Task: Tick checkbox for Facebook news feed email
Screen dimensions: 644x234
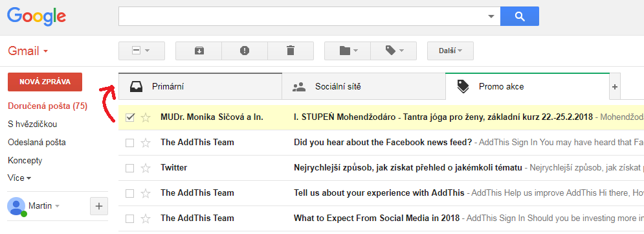Action: 130,143
